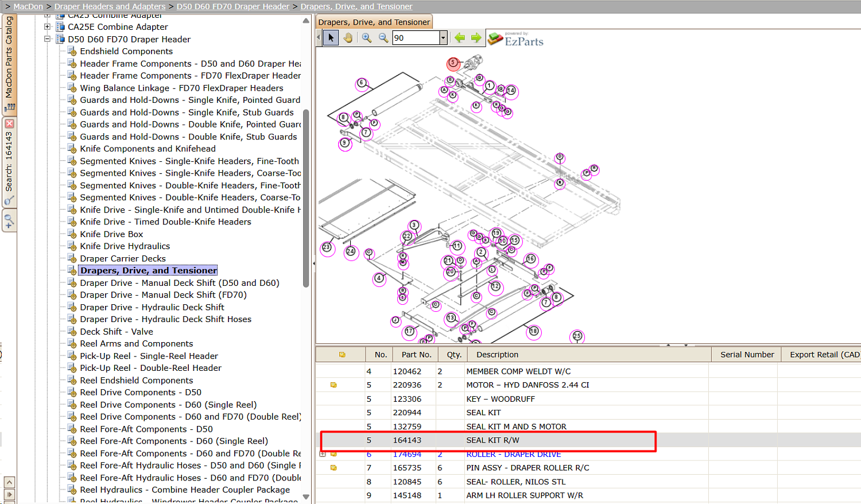Select the arrow pointer tool

[x=331, y=38]
